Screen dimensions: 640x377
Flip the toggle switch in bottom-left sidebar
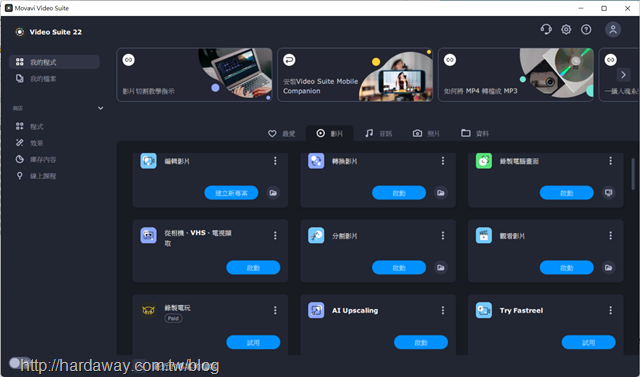click(19, 362)
